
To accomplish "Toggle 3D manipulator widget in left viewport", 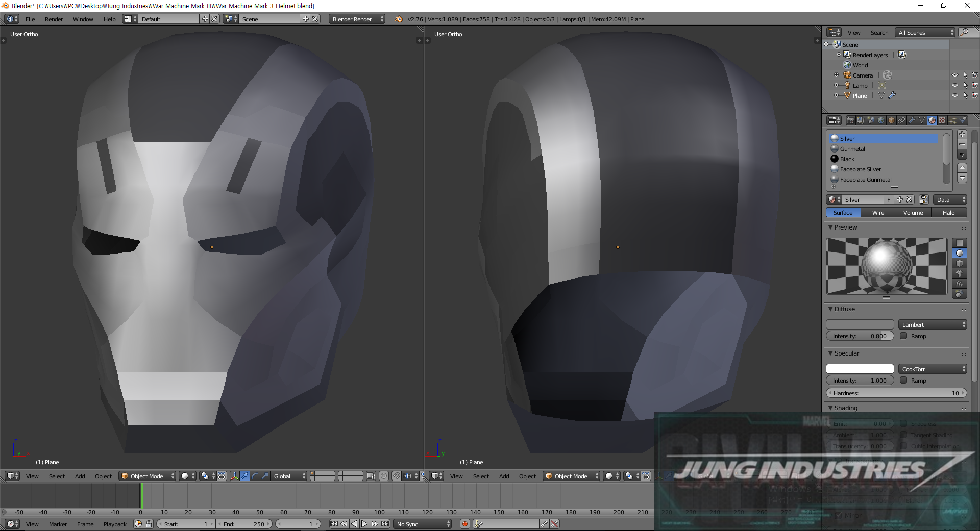I will click(234, 476).
